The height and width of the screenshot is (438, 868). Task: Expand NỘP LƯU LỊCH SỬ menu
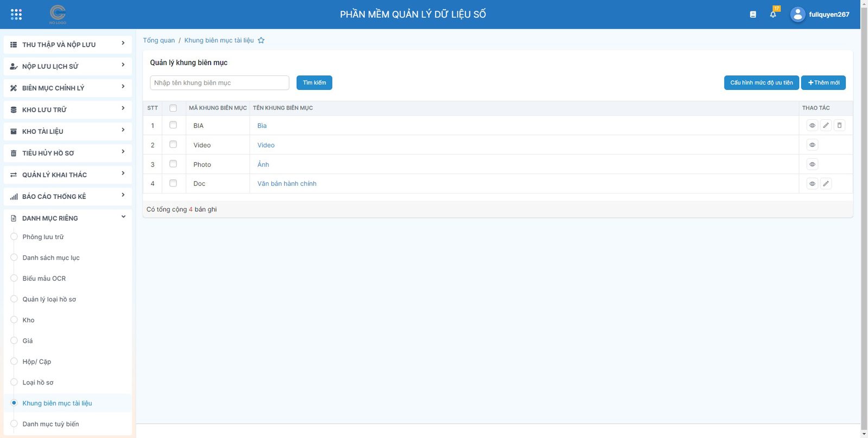click(x=67, y=66)
